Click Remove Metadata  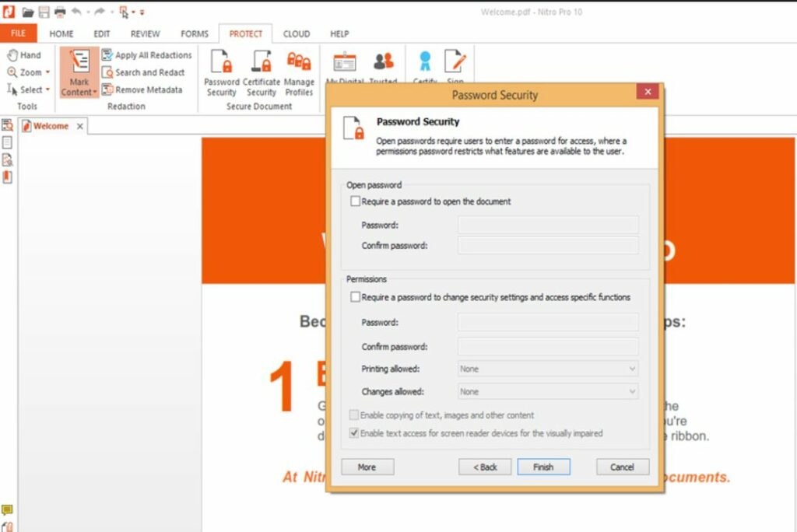click(x=147, y=89)
